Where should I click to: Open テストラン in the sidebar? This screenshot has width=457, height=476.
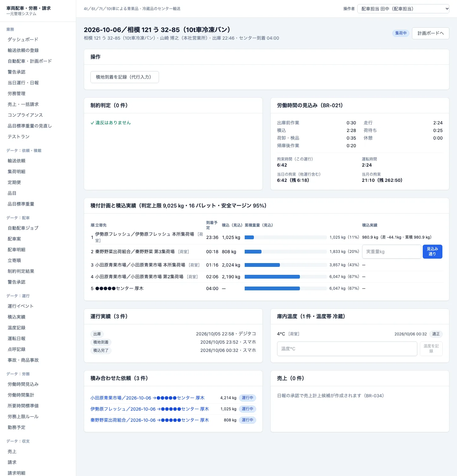tap(19, 137)
